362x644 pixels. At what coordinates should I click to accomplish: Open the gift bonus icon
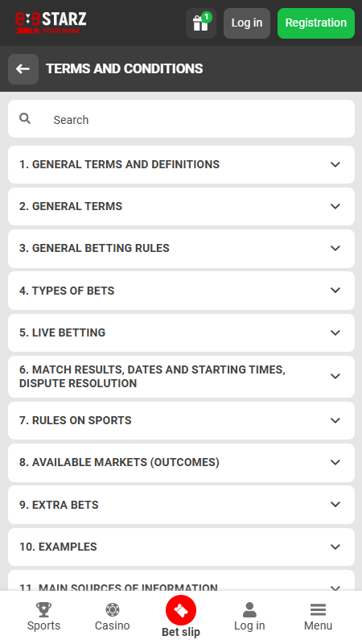(200, 23)
